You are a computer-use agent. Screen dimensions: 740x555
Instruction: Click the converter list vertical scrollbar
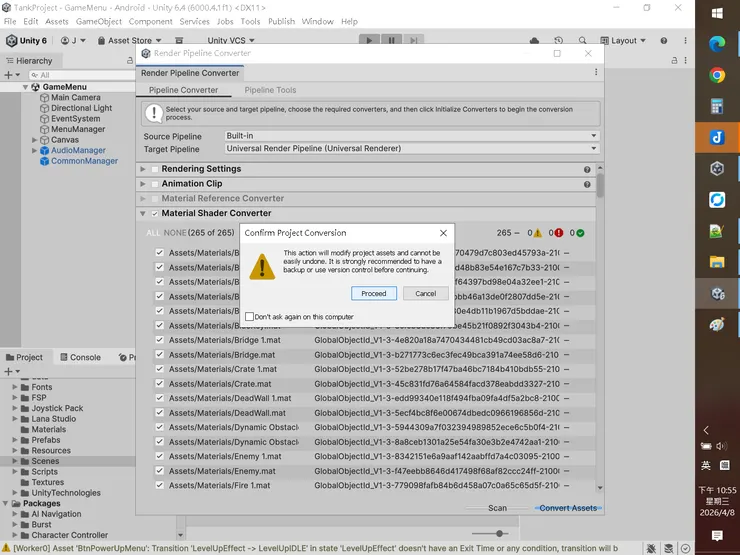point(600,185)
